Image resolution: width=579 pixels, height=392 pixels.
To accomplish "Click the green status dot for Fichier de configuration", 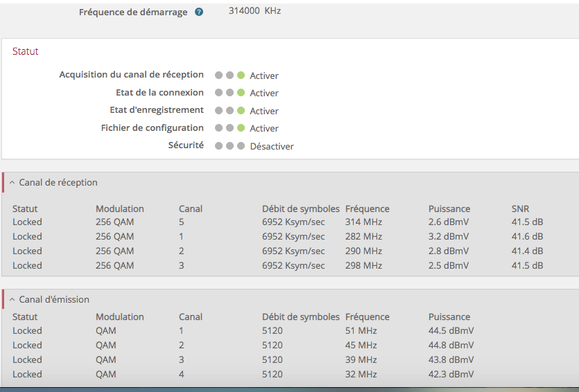I will [x=241, y=128].
